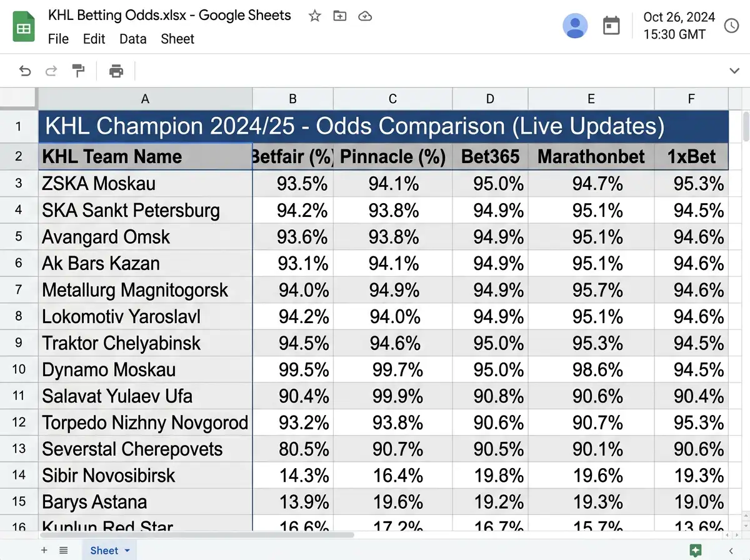Open the all sheets list icon
Screen dimensions: 750x560
(64, 551)
